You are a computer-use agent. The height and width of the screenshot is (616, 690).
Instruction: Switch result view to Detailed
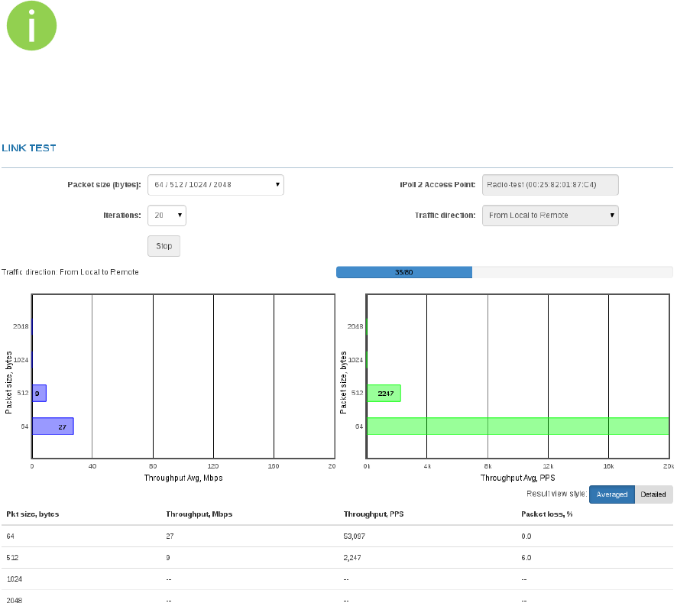pos(653,494)
